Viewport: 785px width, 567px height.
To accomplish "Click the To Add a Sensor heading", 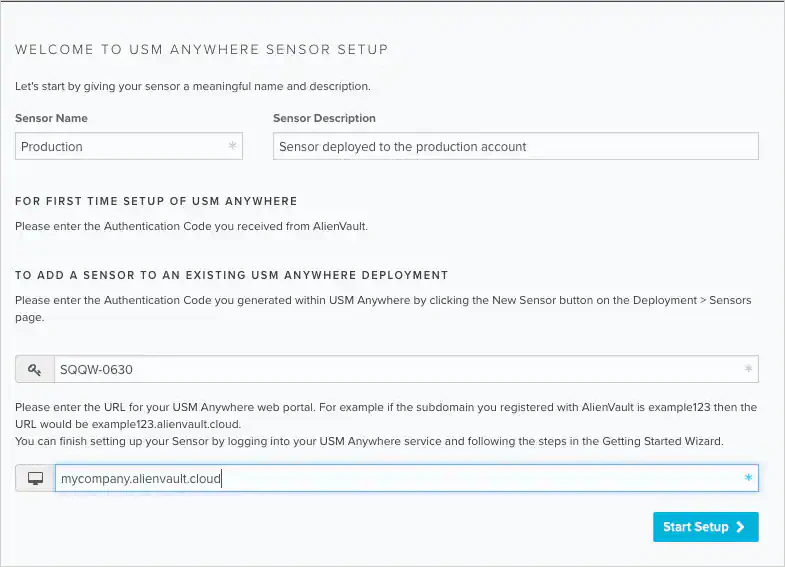I will (231, 275).
